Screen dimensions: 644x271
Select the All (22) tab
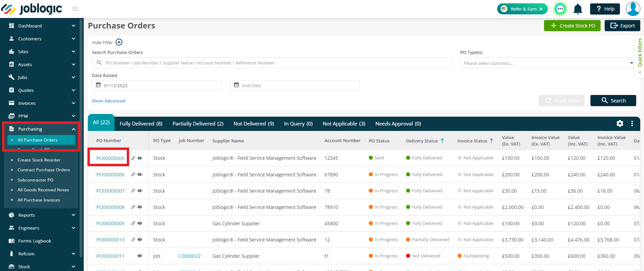[x=101, y=122]
